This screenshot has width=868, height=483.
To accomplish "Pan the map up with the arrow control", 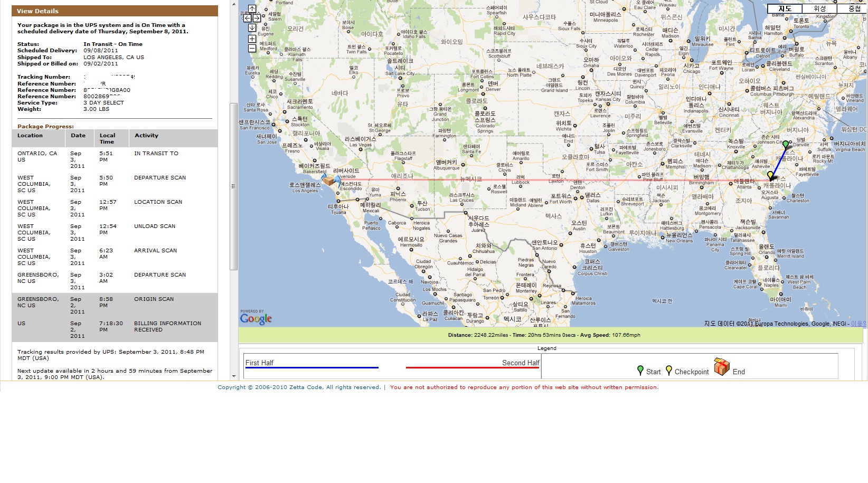I will coord(252,8).
